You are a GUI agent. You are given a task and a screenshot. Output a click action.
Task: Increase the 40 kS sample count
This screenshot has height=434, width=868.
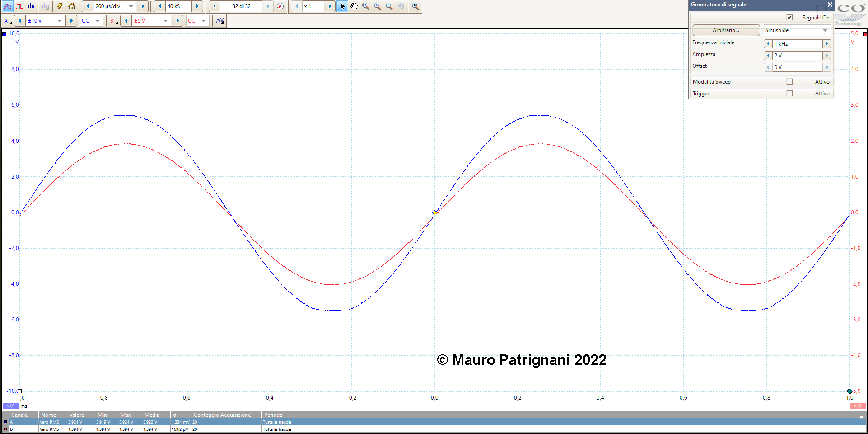coord(197,6)
